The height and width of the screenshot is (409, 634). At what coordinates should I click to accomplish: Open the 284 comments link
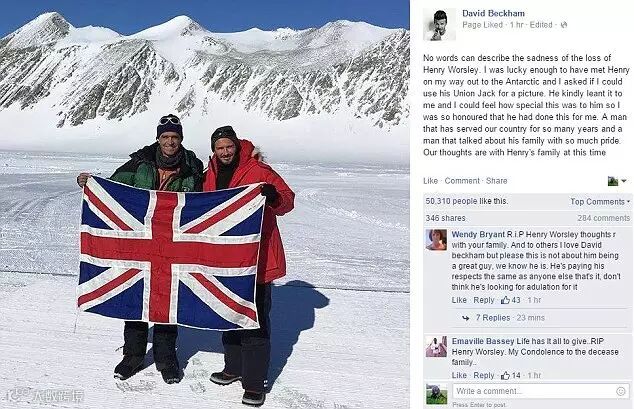(x=603, y=218)
